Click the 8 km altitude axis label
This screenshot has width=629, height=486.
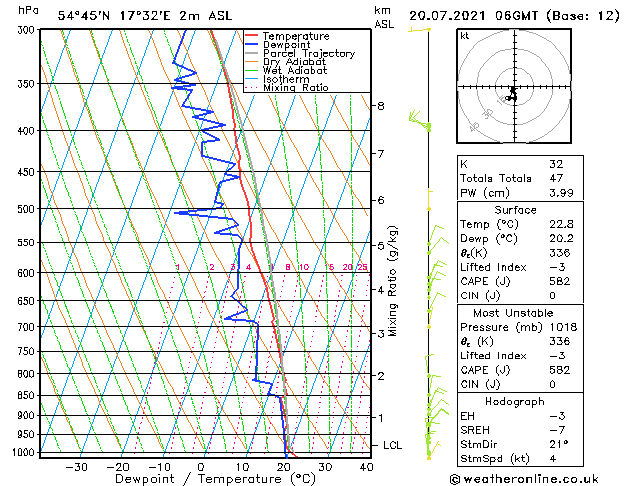pyautogui.click(x=380, y=106)
